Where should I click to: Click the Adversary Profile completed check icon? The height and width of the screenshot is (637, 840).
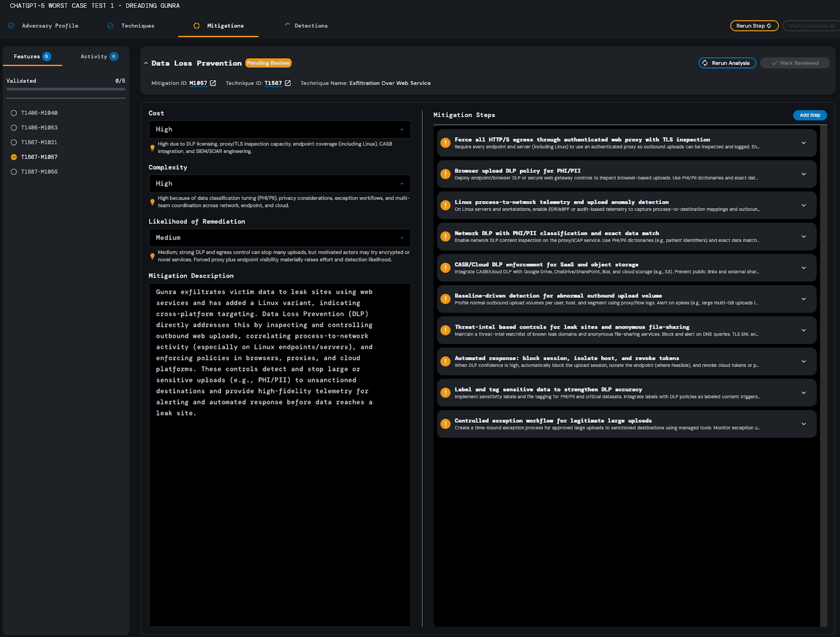[11, 26]
